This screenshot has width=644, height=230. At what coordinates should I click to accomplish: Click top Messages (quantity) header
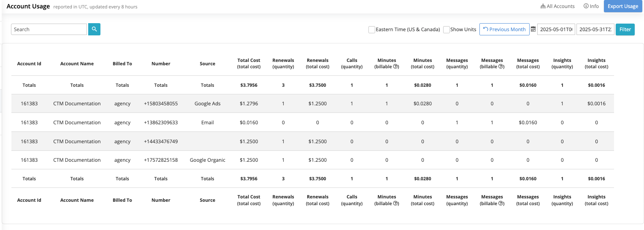tap(457, 64)
